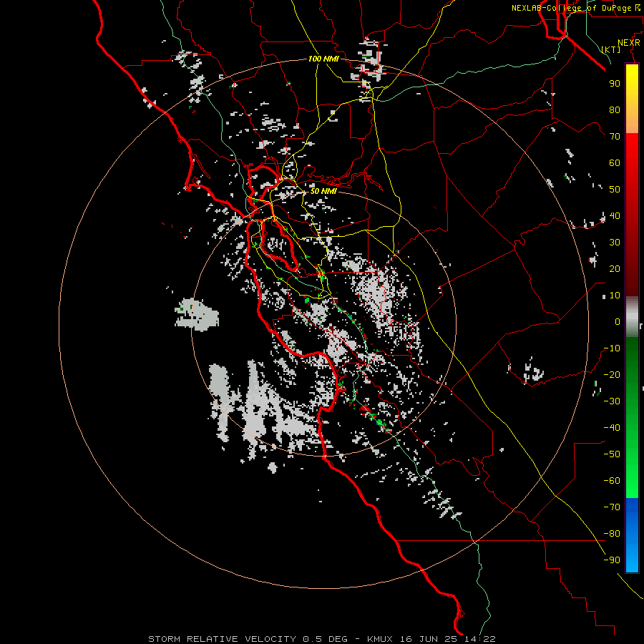644x644 pixels.
Task: Pick the gray zero-velocity band on scale
Action: (632, 317)
